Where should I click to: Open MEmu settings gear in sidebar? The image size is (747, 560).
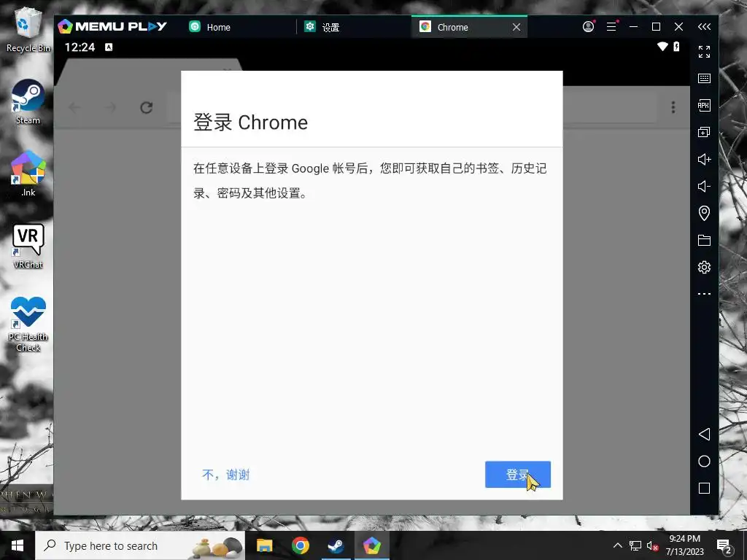tap(704, 267)
